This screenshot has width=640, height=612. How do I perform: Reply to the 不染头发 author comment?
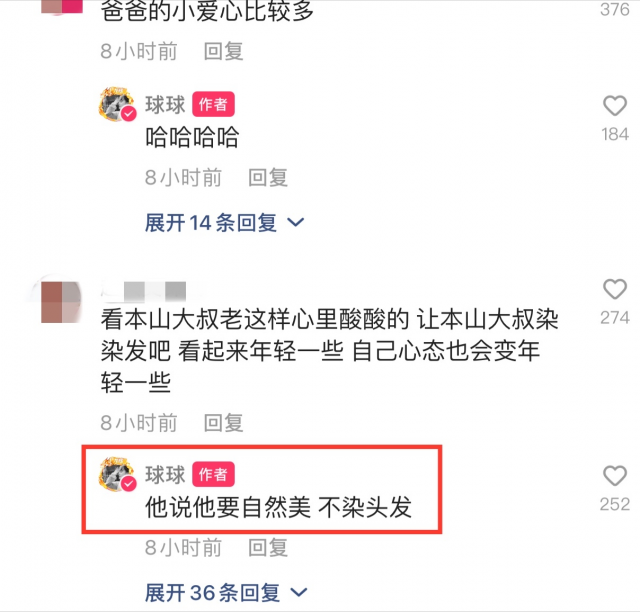click(268, 547)
